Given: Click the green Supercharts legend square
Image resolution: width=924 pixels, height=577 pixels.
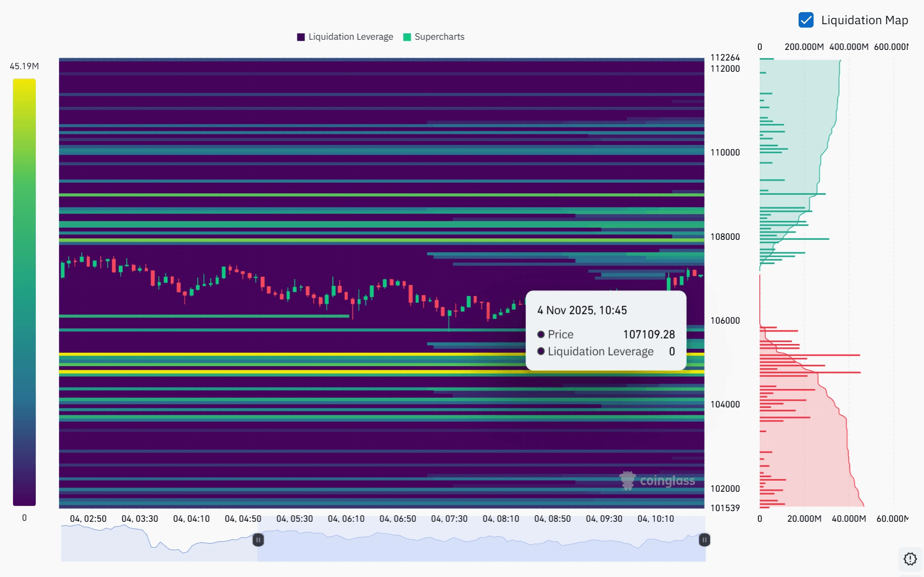Looking at the screenshot, I should coord(407,37).
